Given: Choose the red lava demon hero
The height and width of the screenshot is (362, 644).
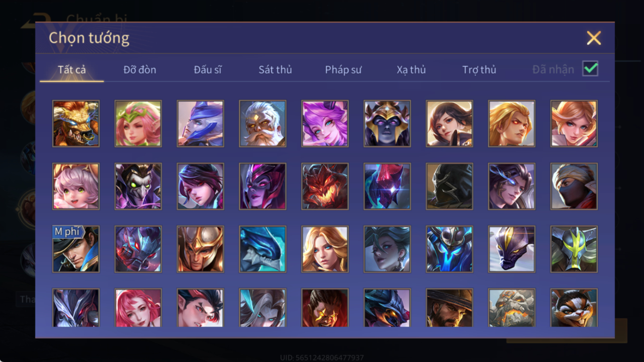Looking at the screenshot, I should pyautogui.click(x=325, y=187).
